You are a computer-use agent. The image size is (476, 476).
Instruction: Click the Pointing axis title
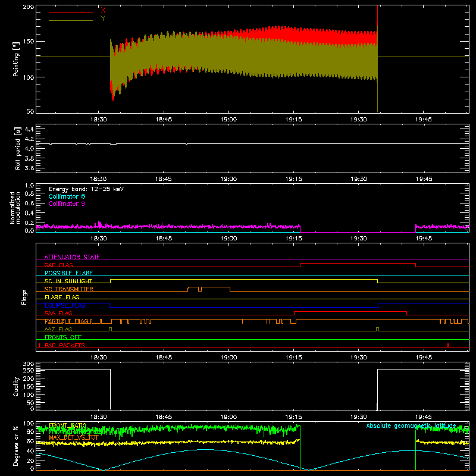(x=16, y=59)
